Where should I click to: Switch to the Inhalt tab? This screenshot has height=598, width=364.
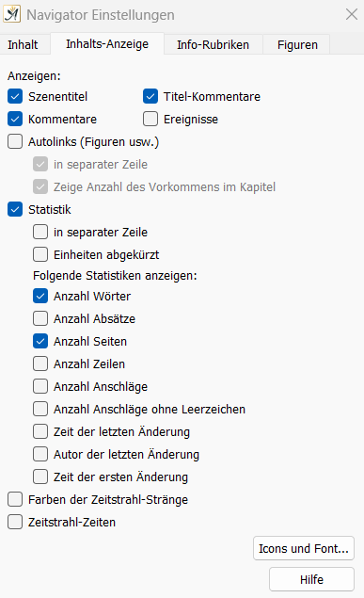[x=23, y=44]
